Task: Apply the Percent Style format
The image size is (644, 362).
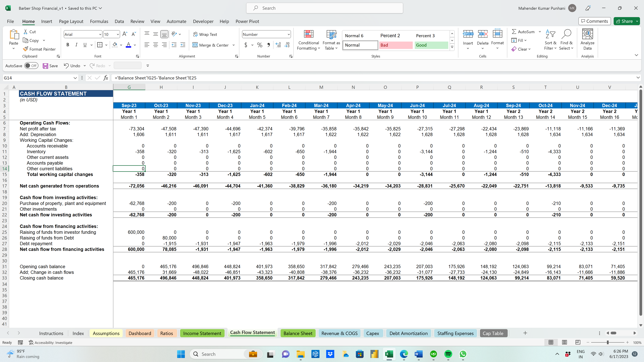Action: (x=259, y=45)
